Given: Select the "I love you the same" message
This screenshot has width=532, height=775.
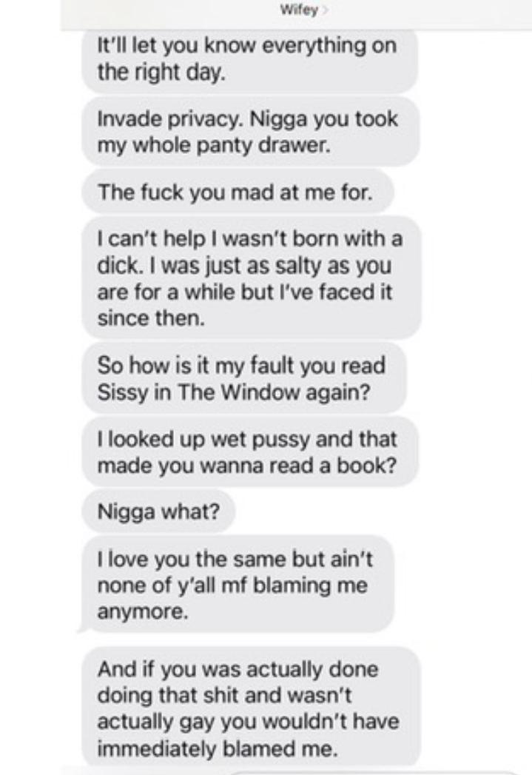Looking at the screenshot, I should click(238, 585).
